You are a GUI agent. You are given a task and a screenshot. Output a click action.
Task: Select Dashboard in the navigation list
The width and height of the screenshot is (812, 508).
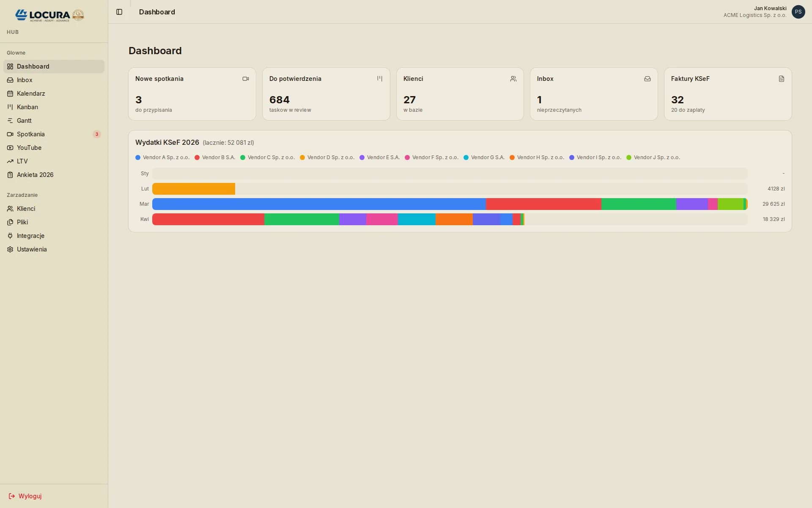point(33,66)
